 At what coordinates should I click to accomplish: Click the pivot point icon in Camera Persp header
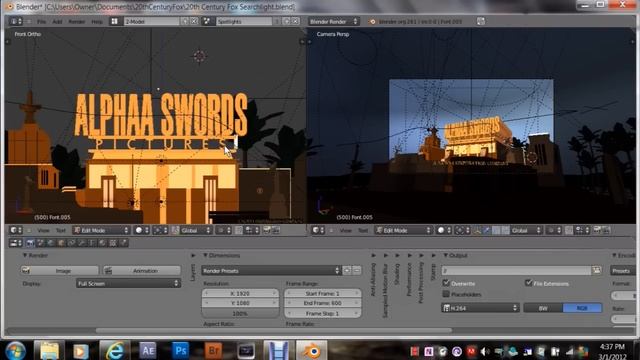coord(462,230)
